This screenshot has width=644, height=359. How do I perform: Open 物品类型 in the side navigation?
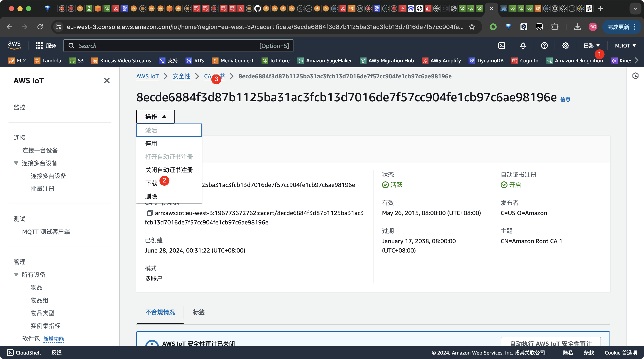click(43, 313)
